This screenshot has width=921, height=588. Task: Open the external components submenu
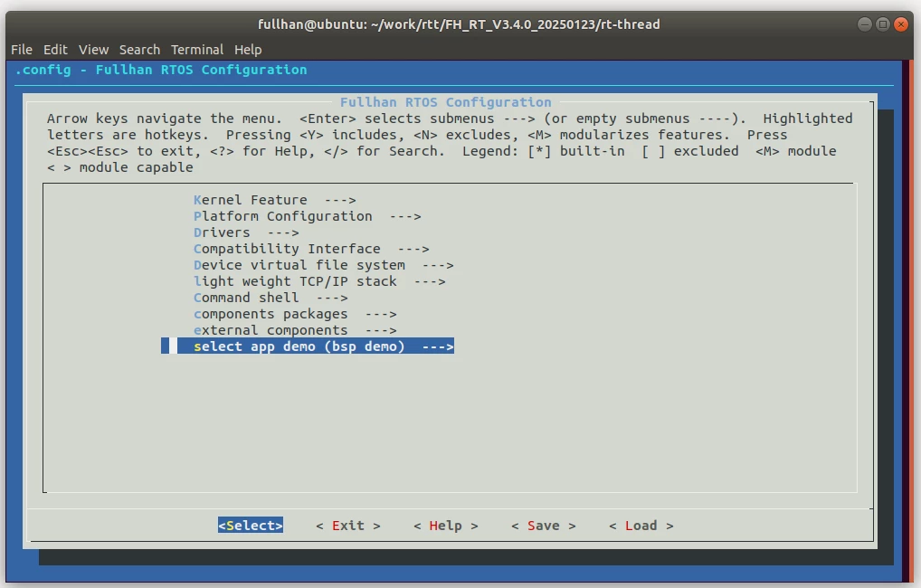295,331
